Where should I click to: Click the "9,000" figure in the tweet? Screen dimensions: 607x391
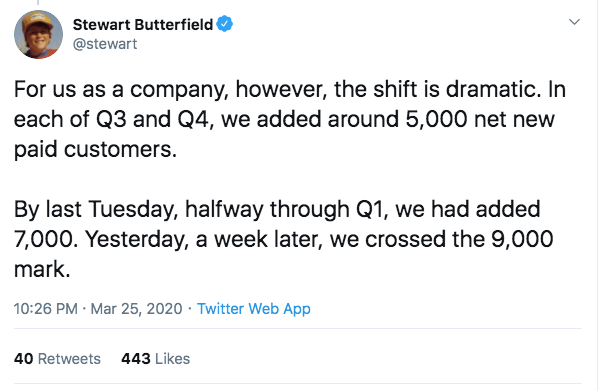[522, 239]
